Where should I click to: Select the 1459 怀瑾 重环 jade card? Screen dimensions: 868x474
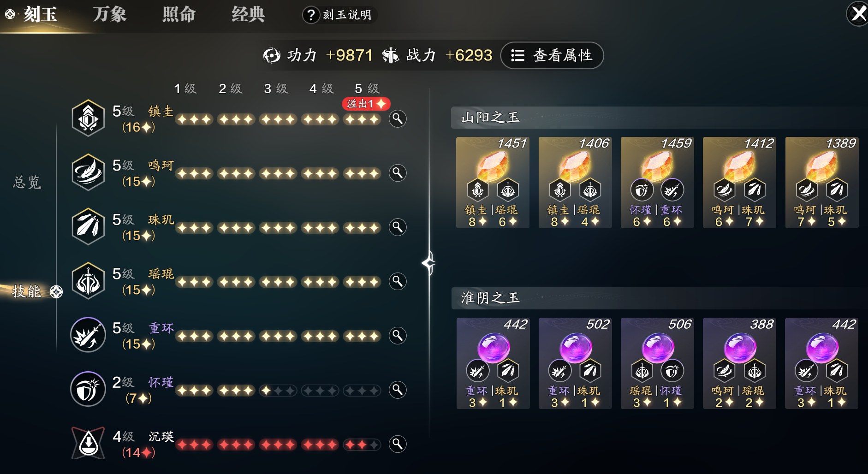657,183
